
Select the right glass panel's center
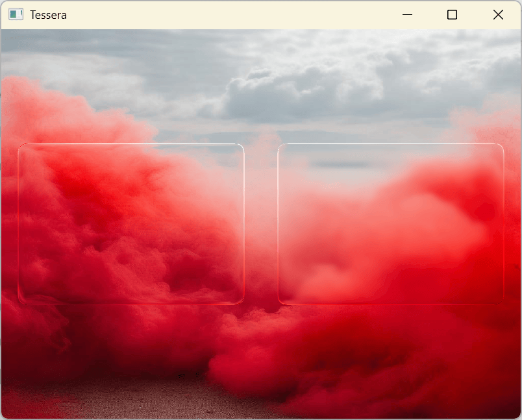pyautogui.click(x=391, y=224)
